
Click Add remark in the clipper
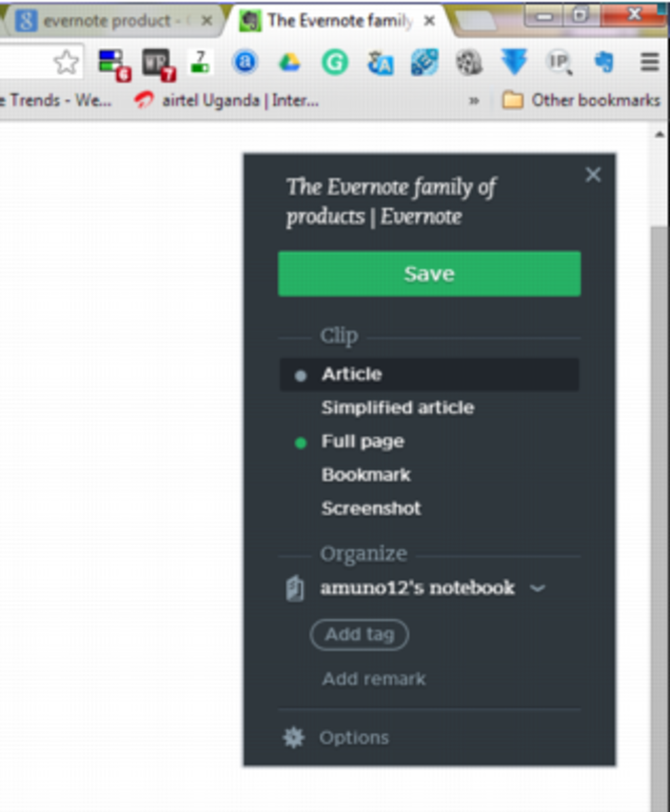click(372, 679)
